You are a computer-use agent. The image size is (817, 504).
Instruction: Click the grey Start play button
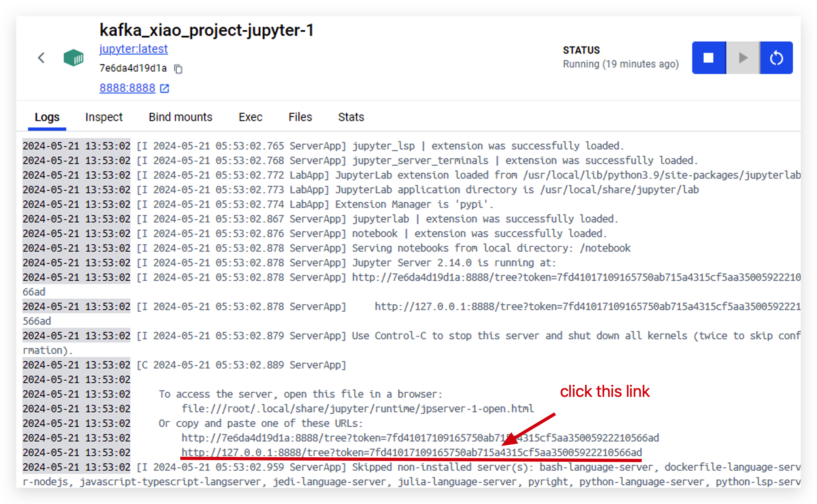coord(743,58)
